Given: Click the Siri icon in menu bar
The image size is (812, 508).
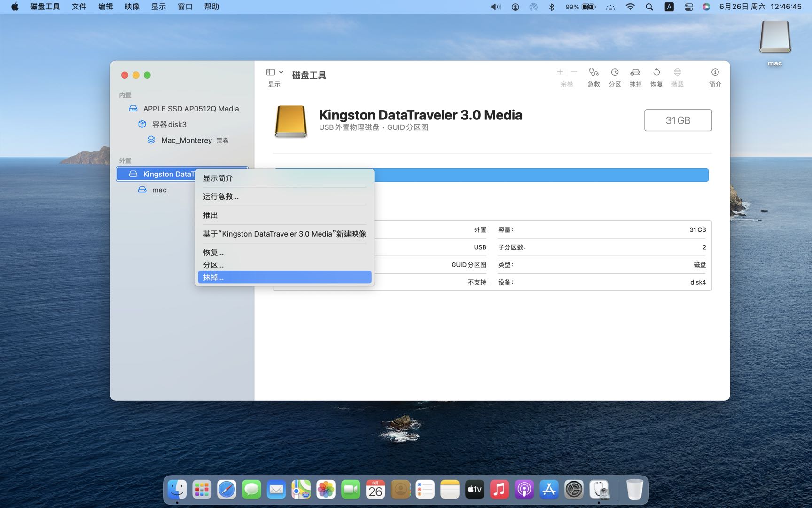Looking at the screenshot, I should pos(706,7).
